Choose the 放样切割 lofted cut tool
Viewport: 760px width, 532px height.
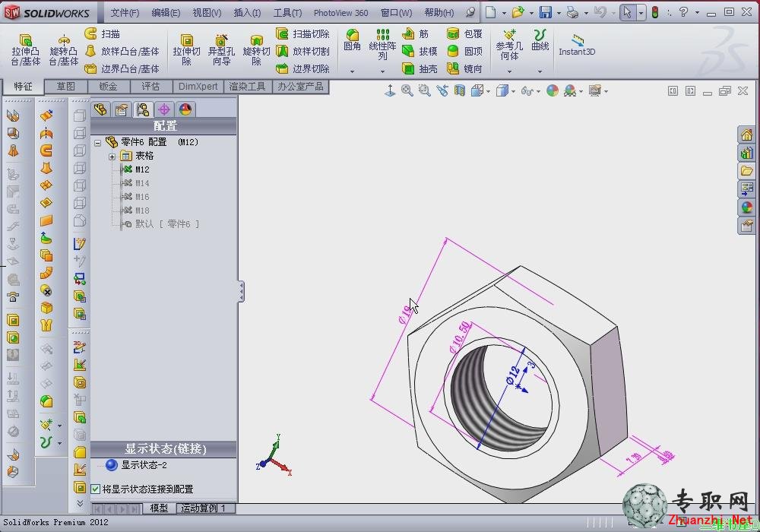tap(302, 51)
